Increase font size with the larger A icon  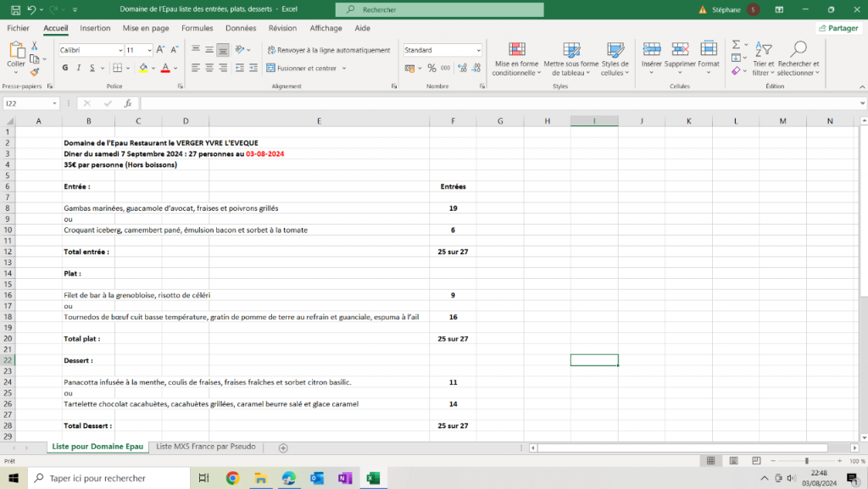click(160, 50)
